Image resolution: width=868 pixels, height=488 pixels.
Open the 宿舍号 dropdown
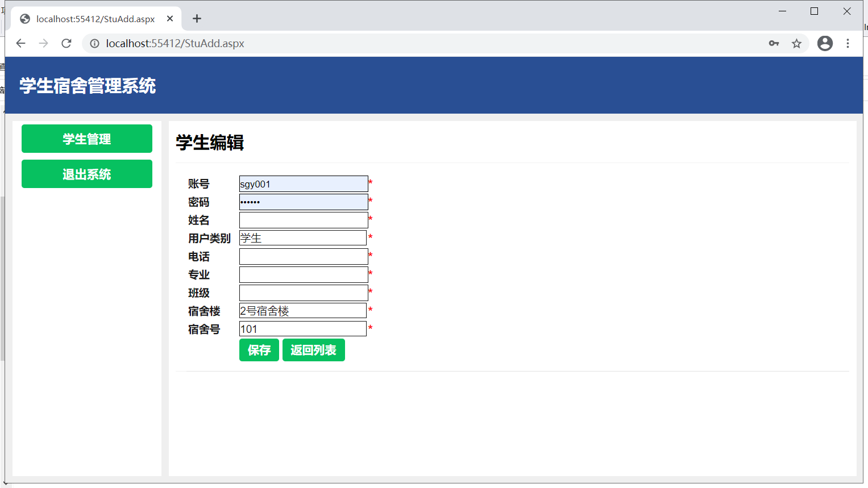click(302, 329)
